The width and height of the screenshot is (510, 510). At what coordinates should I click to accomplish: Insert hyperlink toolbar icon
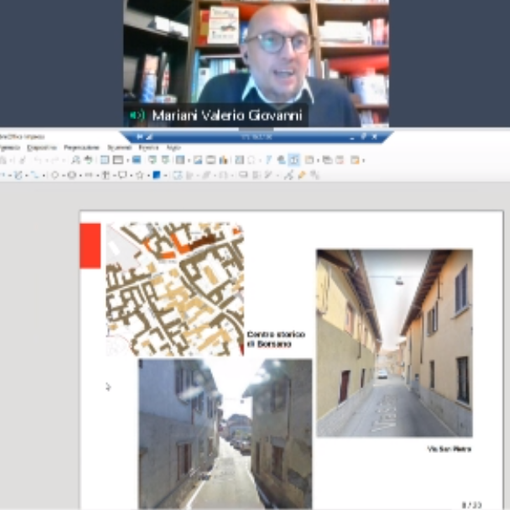click(281, 160)
